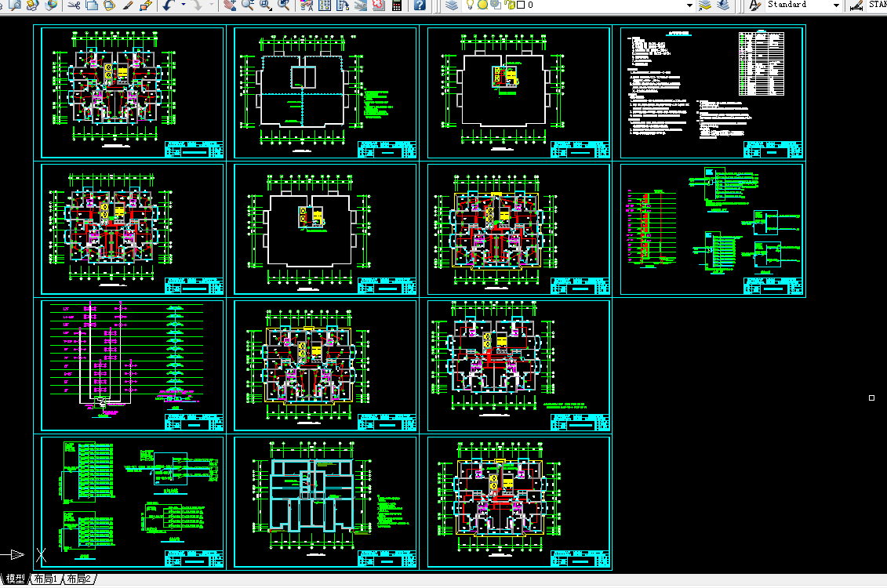The height and width of the screenshot is (588, 887).
Task: Open the QuickCalc calculator
Action: coord(397,5)
